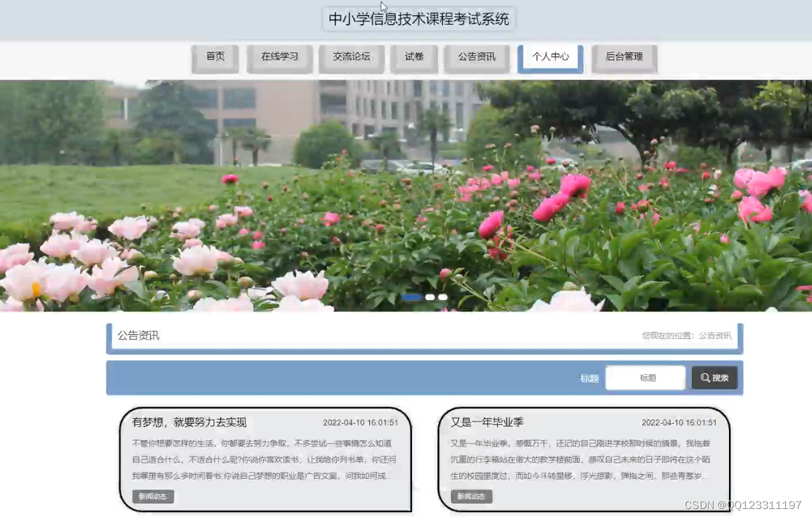Screen dimensions: 812x517
Task: Click the timestamp on 又是一年毕业季 card
Action: pyautogui.click(x=679, y=423)
